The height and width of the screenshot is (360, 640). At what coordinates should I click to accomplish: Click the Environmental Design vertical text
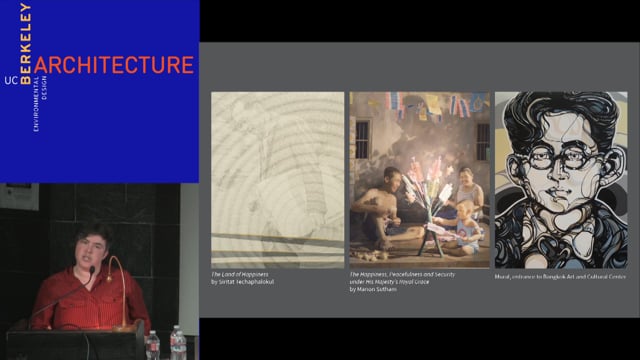tap(40, 103)
